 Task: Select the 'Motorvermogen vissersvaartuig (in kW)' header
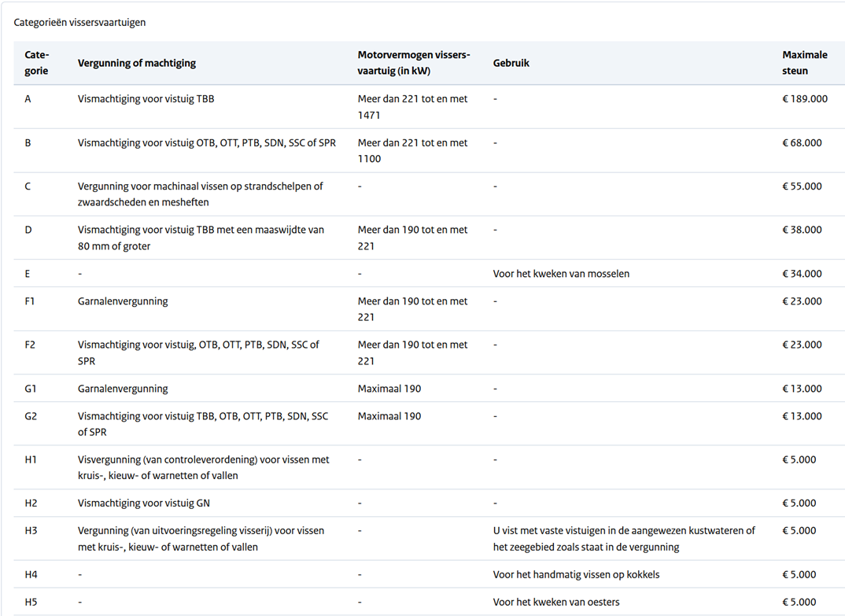click(x=414, y=62)
